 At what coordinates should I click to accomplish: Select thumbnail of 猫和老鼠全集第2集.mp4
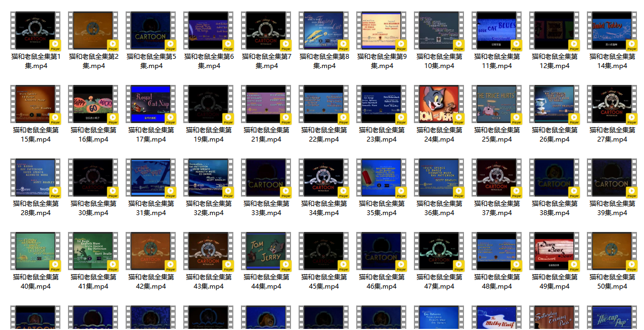(x=93, y=31)
